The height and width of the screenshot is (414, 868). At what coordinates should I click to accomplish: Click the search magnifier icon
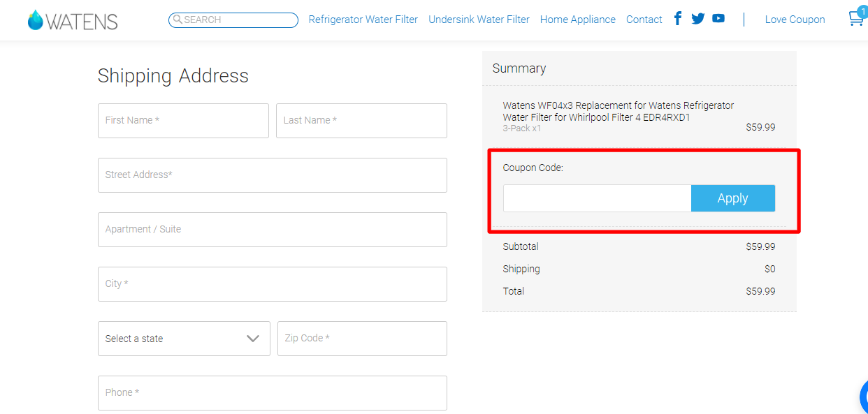(x=178, y=20)
